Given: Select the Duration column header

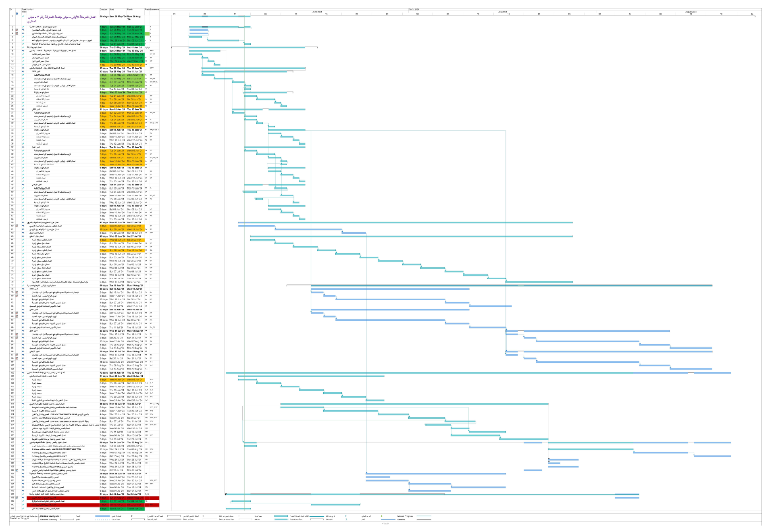Looking at the screenshot, I should (104, 10).
